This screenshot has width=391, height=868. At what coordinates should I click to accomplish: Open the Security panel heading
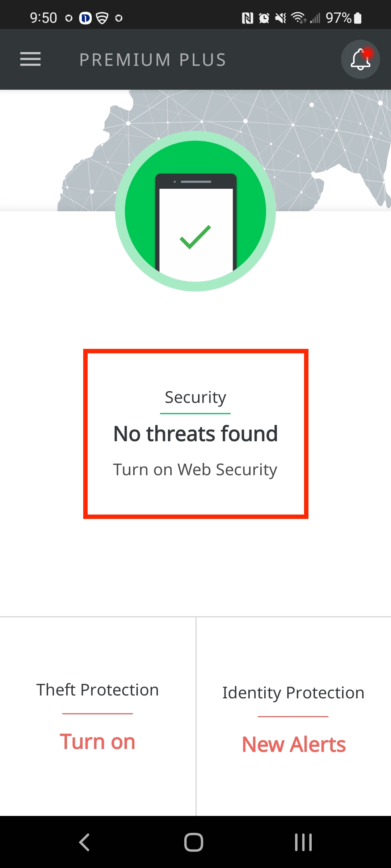[x=195, y=397]
